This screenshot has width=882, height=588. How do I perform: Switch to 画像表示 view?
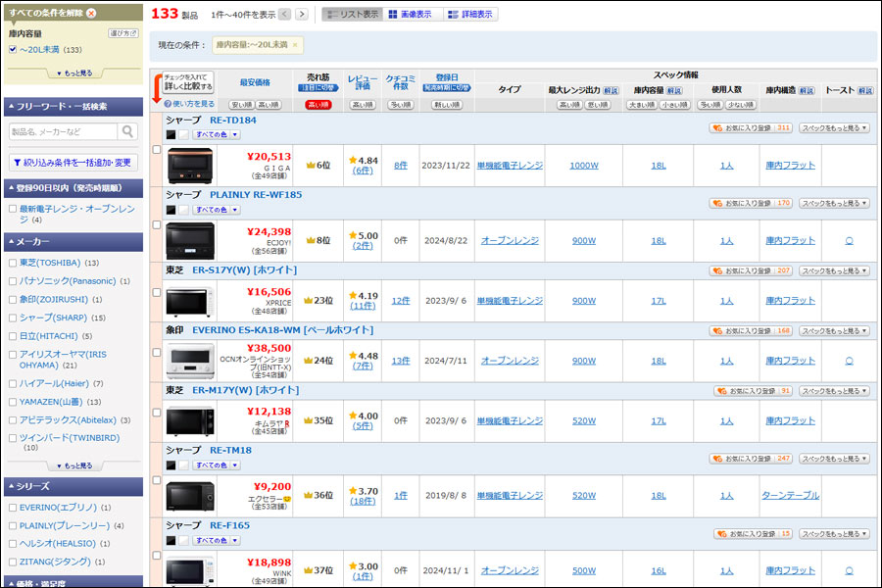pyautogui.click(x=411, y=14)
